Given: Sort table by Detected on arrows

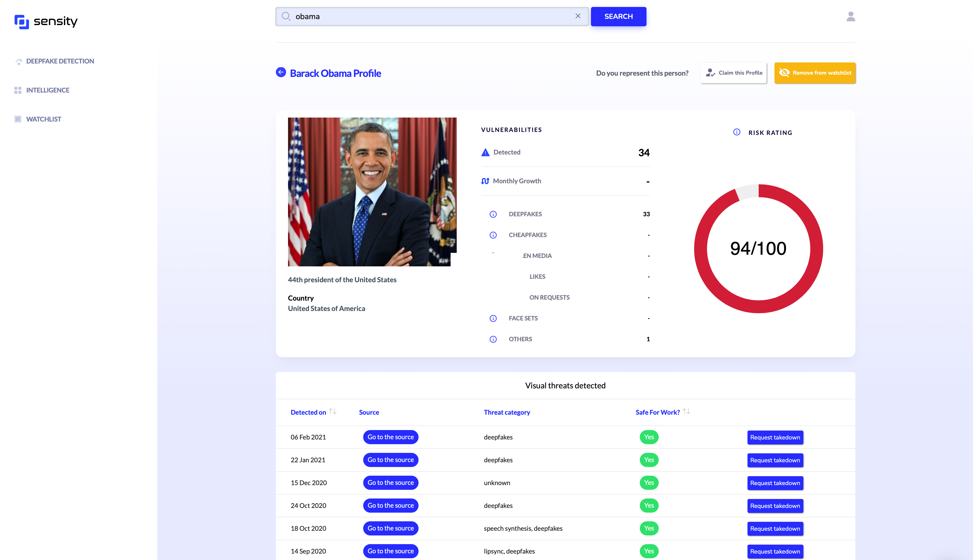Looking at the screenshot, I should click(333, 411).
